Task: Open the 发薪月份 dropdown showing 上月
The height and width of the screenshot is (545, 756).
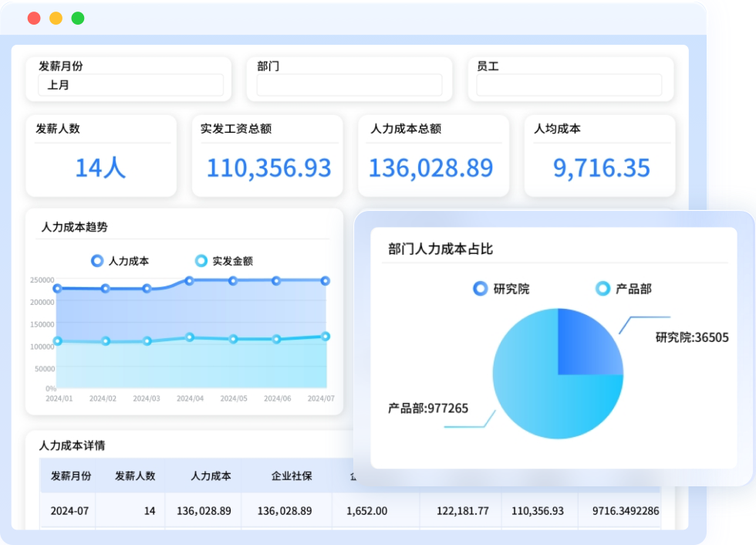Action: 130,85
